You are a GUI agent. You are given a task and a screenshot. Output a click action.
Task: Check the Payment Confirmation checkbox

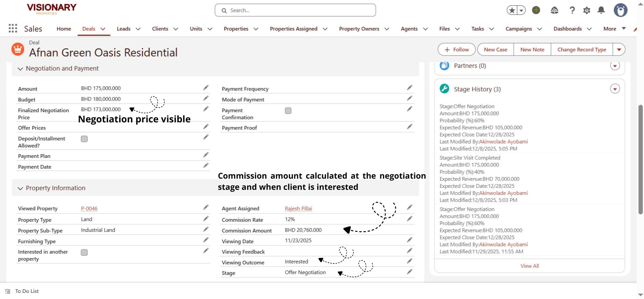point(288,111)
